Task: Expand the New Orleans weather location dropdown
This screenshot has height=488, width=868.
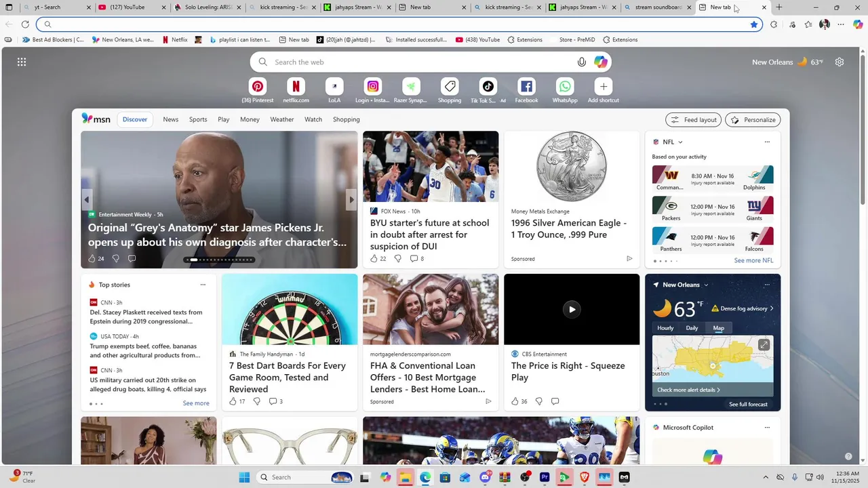Action: [x=706, y=285]
